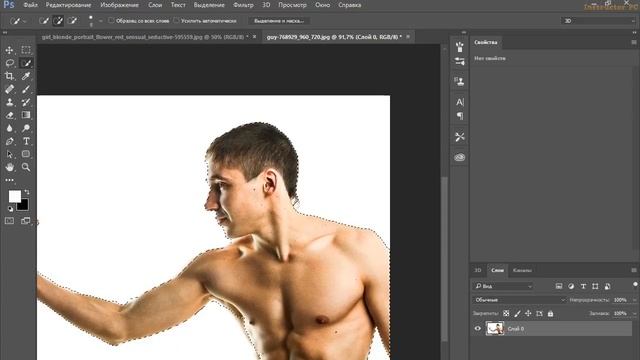Select the Move tool

click(x=9, y=50)
